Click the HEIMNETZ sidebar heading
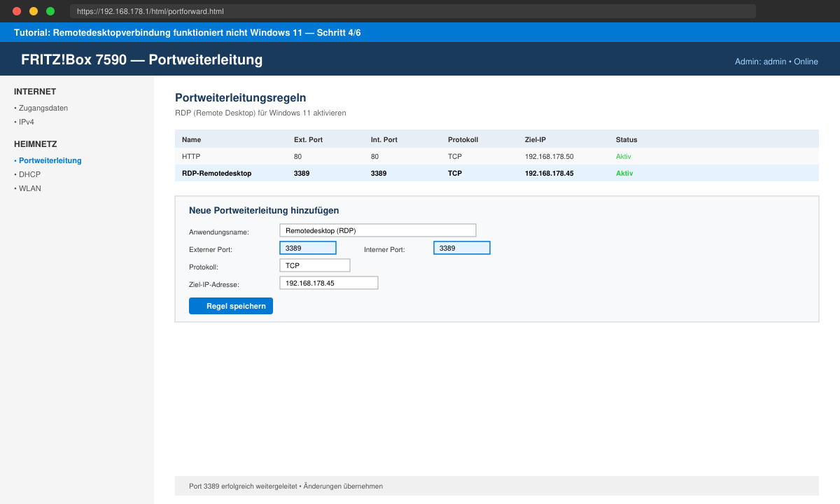Image resolution: width=840 pixels, height=504 pixels. click(x=36, y=144)
